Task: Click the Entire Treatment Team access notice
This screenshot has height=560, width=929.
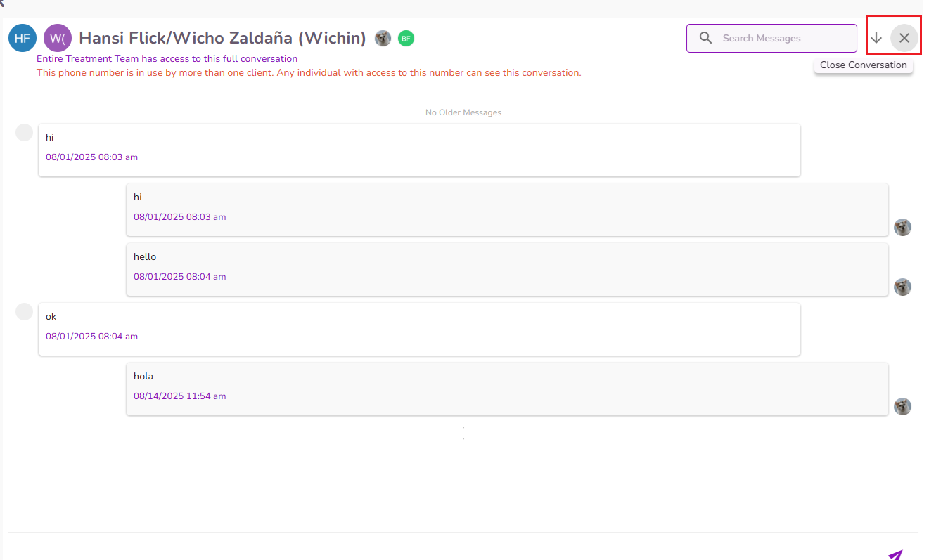Action: click(x=167, y=58)
